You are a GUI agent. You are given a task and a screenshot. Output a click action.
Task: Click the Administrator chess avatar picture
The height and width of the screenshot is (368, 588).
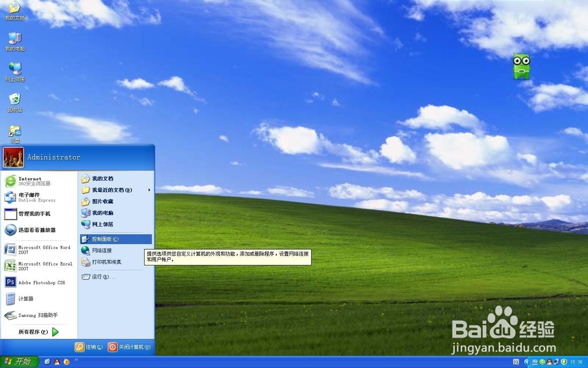[14, 157]
